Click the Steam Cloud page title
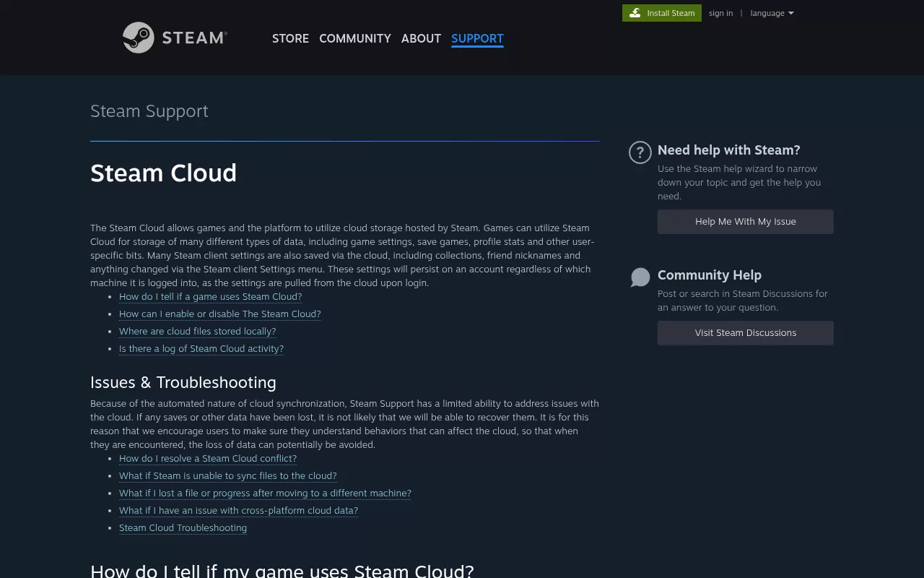The width and height of the screenshot is (924, 578). (x=163, y=173)
